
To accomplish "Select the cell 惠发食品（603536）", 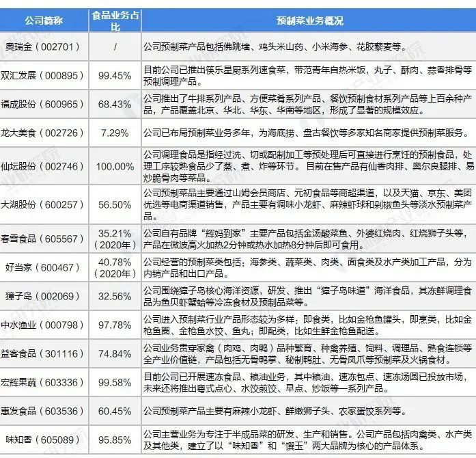I will point(44,412).
